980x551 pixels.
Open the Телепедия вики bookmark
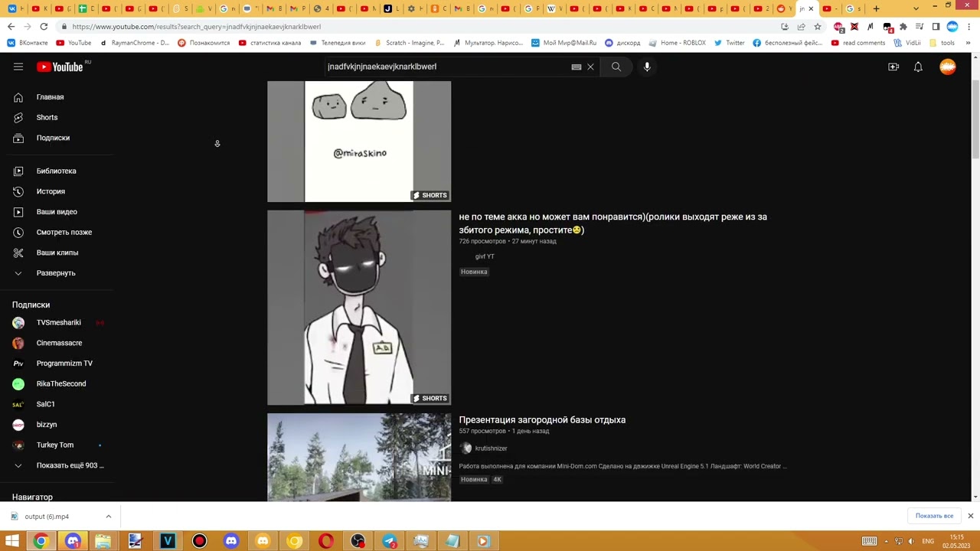(x=338, y=43)
